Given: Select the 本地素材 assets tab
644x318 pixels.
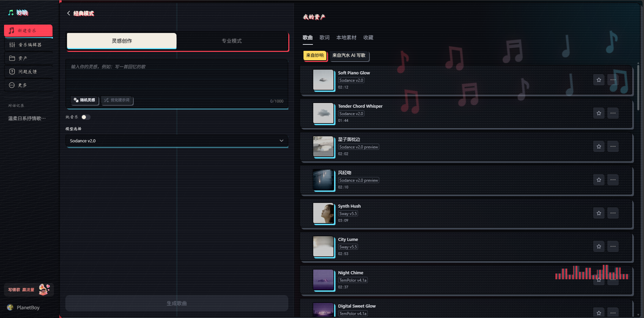Looking at the screenshot, I should pos(346,38).
